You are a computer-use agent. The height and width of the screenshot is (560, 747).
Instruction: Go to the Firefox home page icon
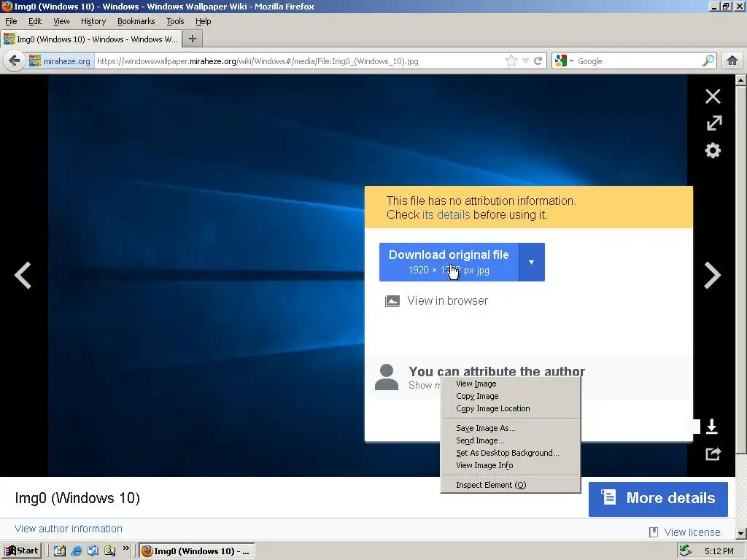(732, 61)
